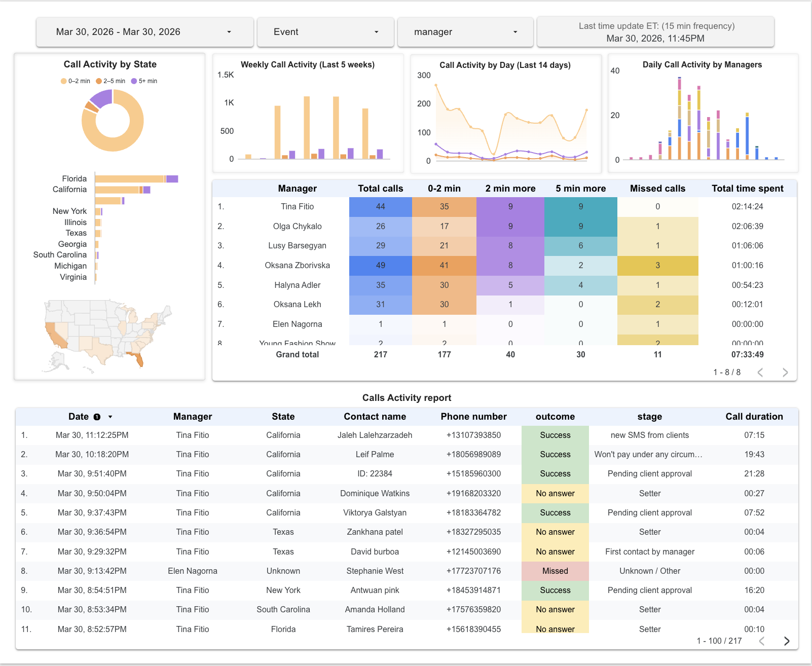Open the date range selector

[144, 31]
